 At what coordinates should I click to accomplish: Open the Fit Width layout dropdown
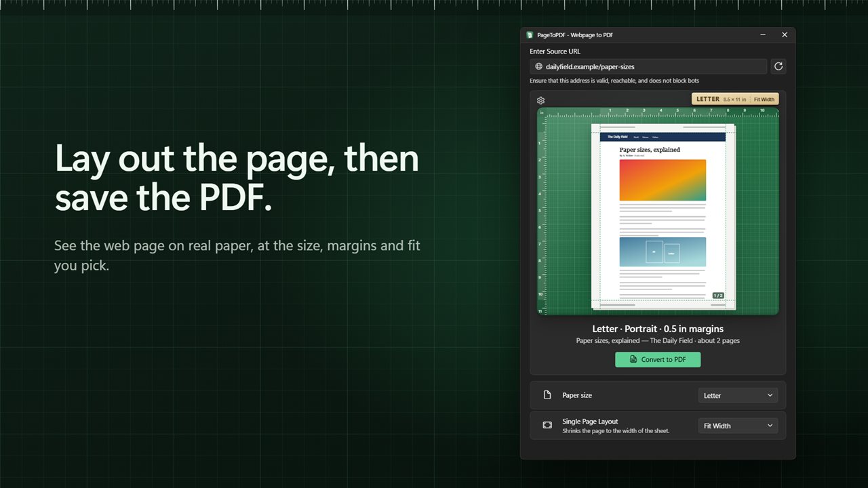[738, 426]
